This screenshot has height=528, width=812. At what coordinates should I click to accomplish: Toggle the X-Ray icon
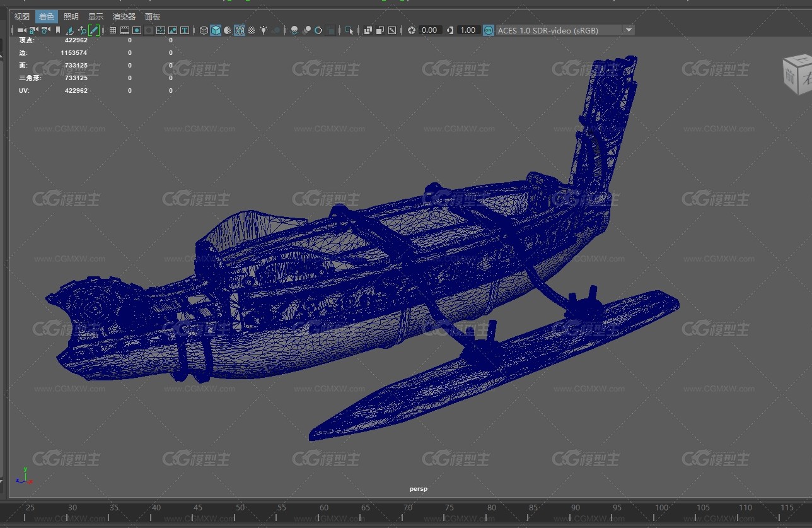[368, 30]
